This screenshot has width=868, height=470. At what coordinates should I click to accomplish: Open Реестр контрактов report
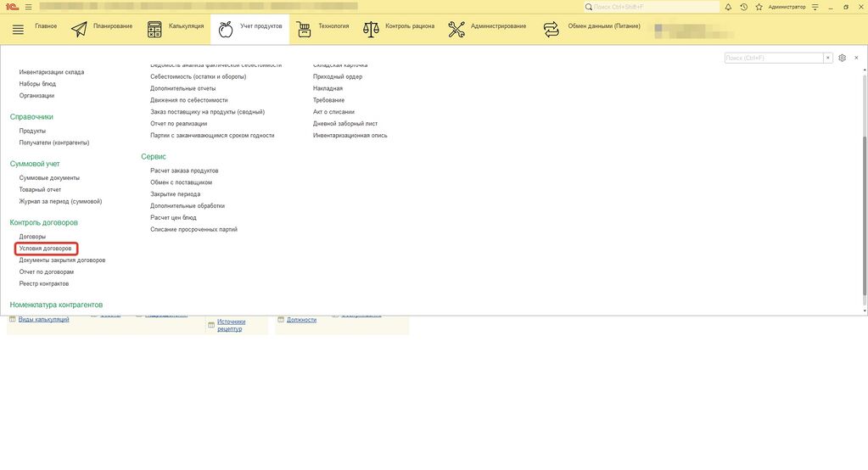click(x=44, y=283)
